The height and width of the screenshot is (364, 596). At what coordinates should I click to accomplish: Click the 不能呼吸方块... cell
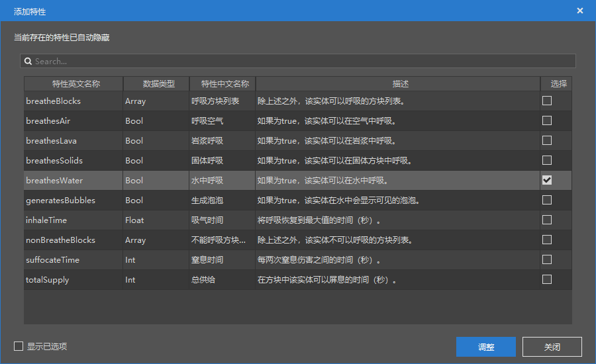point(223,240)
